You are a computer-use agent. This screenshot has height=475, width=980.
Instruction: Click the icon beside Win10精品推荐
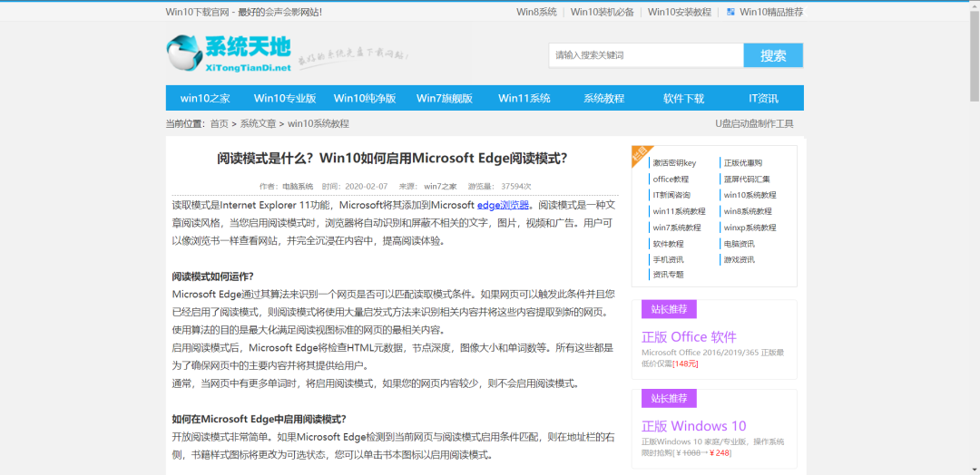coord(730,11)
